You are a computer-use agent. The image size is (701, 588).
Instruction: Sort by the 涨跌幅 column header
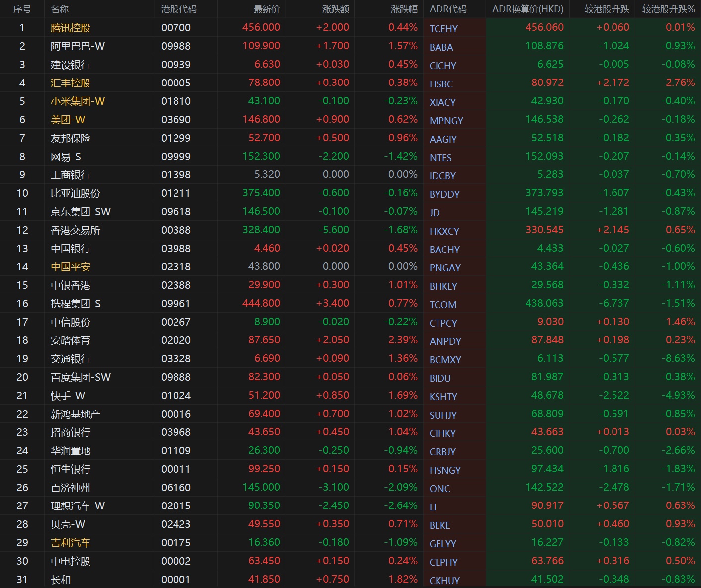pyautogui.click(x=404, y=9)
